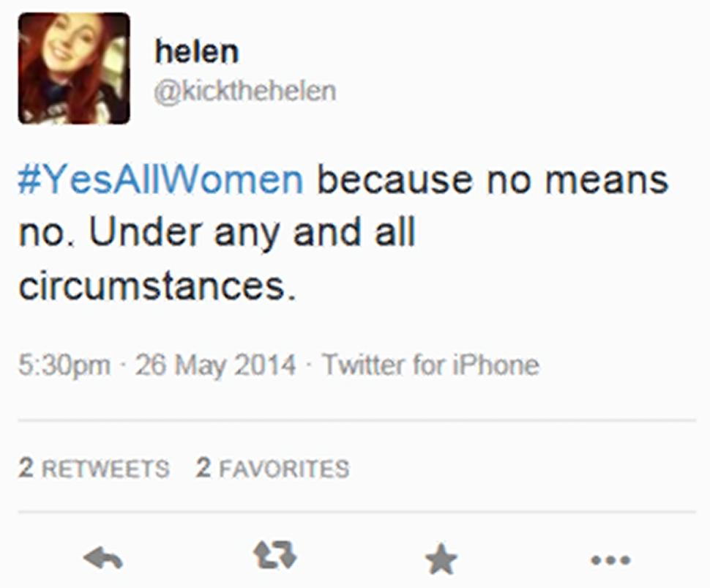
Task: Open more options via the ellipsis icon
Action: pyautogui.click(x=610, y=561)
